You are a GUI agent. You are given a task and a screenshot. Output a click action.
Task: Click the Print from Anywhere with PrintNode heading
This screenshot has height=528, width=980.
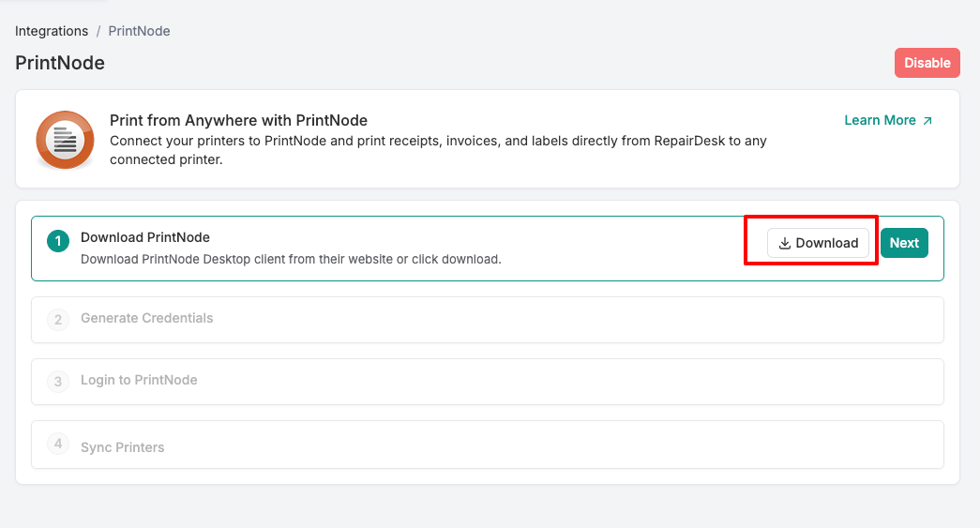(x=238, y=120)
